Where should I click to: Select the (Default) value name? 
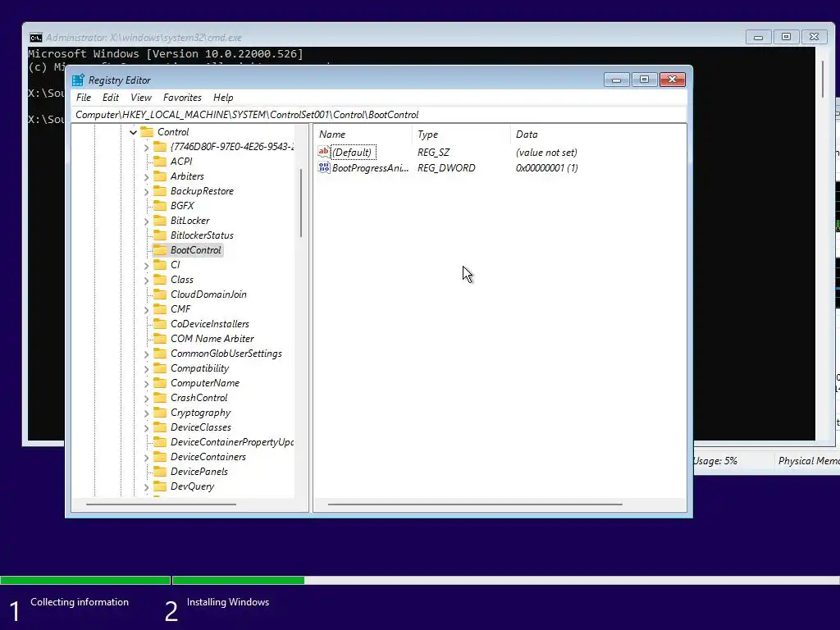coord(352,152)
